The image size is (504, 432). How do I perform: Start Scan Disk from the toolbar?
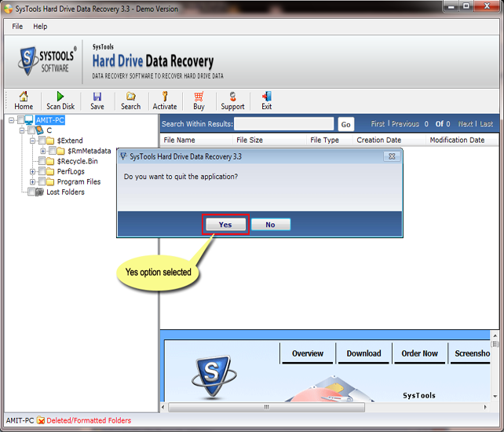click(x=60, y=101)
